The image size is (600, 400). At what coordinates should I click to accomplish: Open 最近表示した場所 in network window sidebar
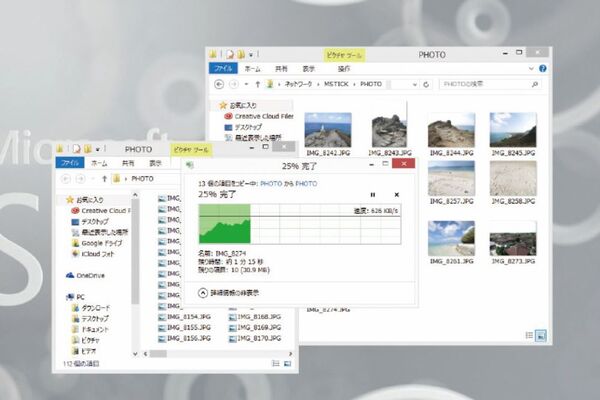pos(253,137)
